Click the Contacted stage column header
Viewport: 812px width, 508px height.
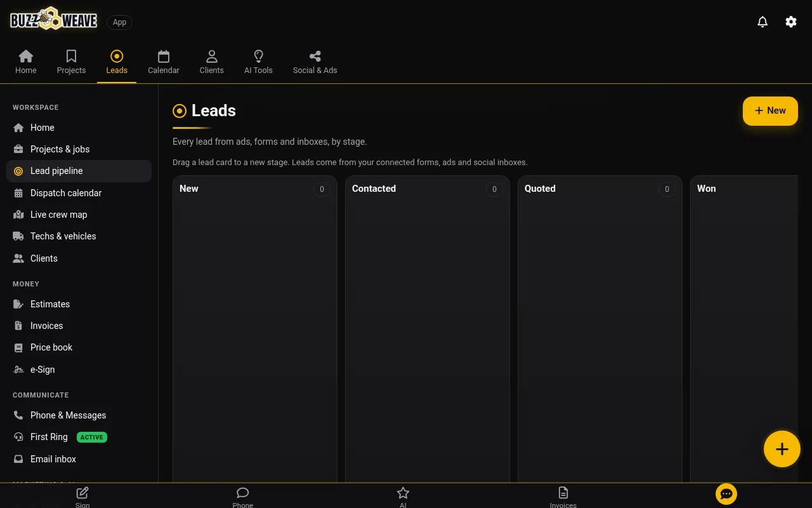click(x=374, y=189)
